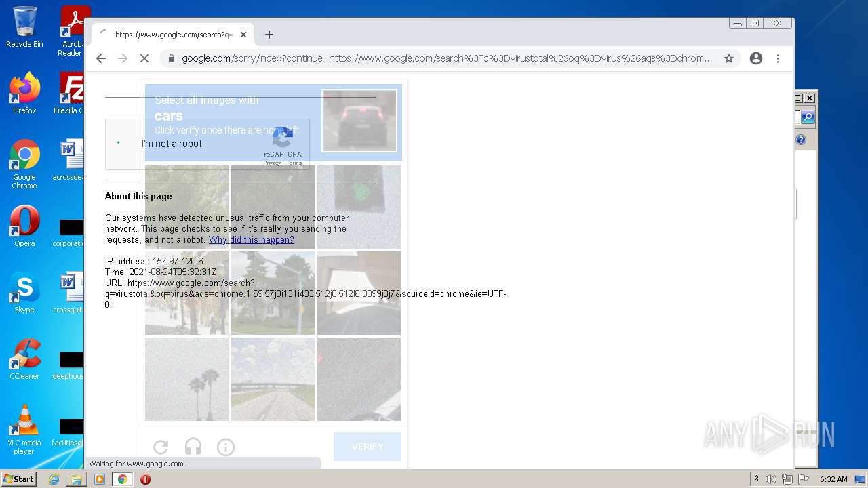
Task: Open Internet Explorer from the taskbar
Action: pos(54,479)
